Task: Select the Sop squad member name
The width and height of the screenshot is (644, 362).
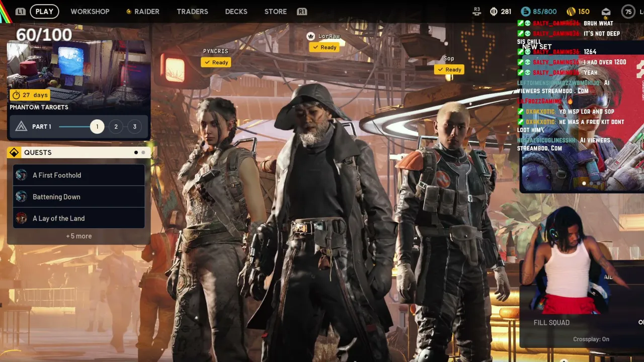Action: coord(449,58)
